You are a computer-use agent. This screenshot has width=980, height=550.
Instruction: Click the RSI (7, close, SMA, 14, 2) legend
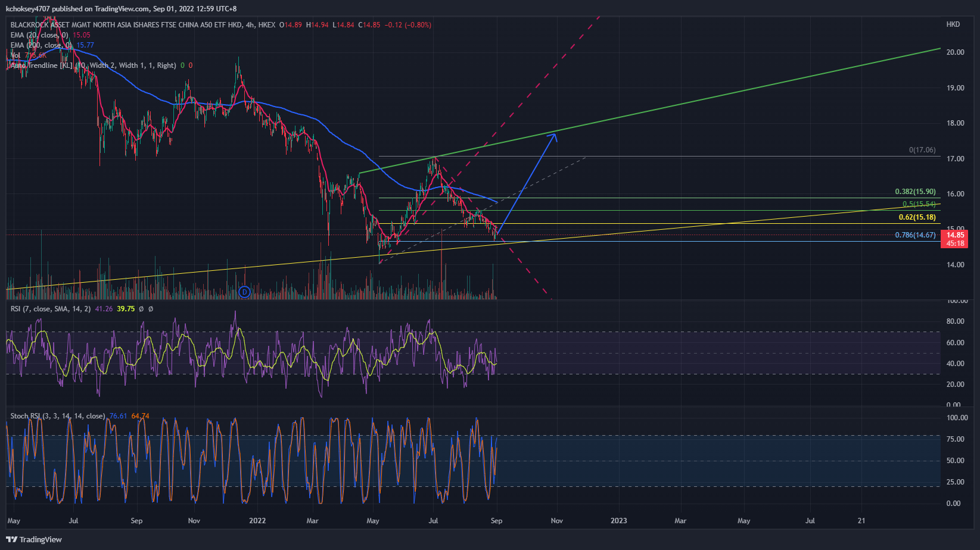[51, 309]
